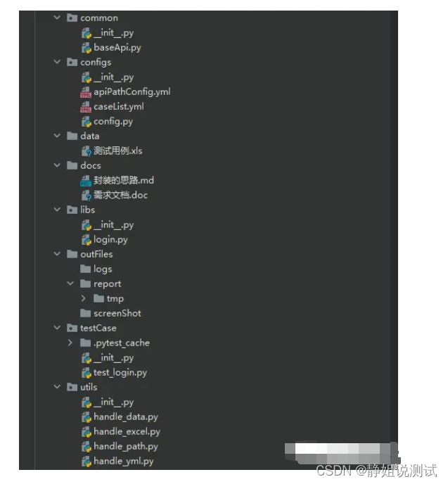Select the logs folder name
This screenshot has height=484, width=448.
click(x=103, y=269)
